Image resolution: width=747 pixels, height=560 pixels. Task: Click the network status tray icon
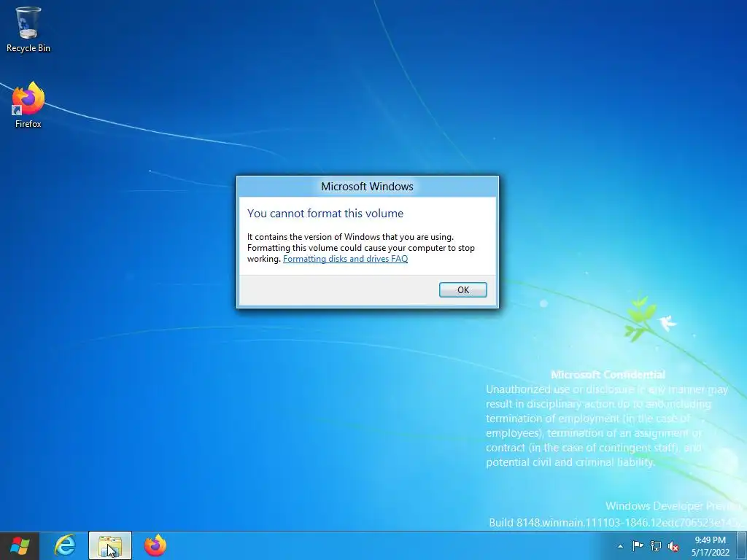pos(656,545)
